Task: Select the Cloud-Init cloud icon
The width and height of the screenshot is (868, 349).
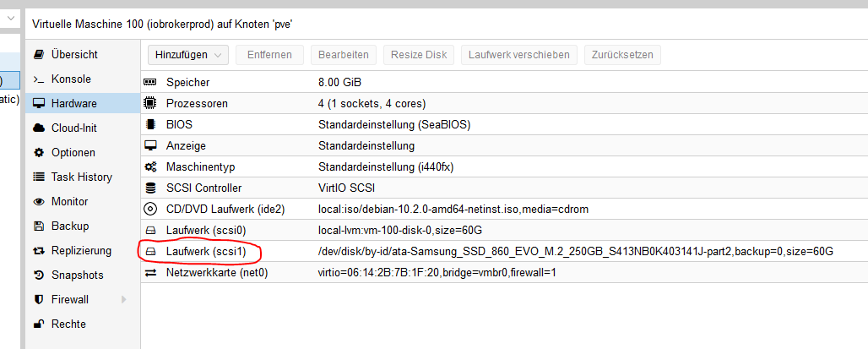Action: (x=39, y=128)
